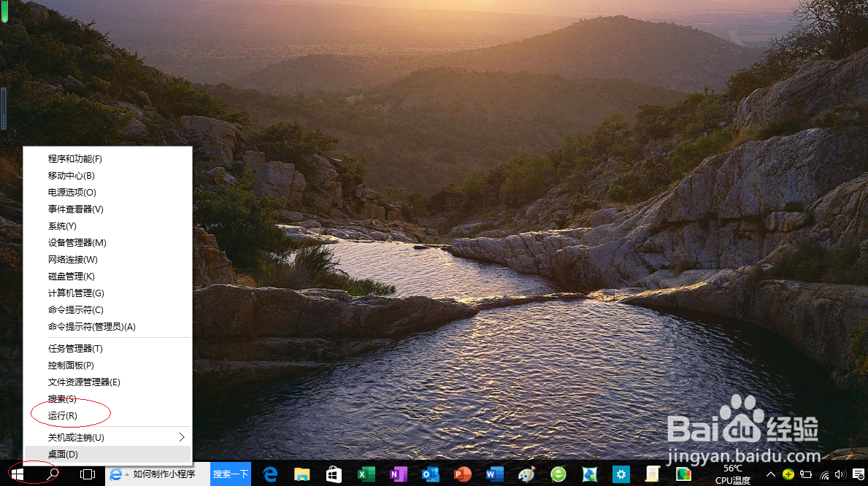This screenshot has height=486, width=868.
Task: Open 设备管理器(M) from menu
Action: (108, 242)
